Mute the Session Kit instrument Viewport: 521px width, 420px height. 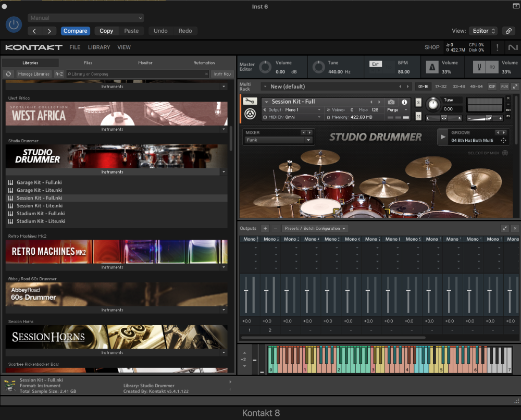[x=418, y=116]
